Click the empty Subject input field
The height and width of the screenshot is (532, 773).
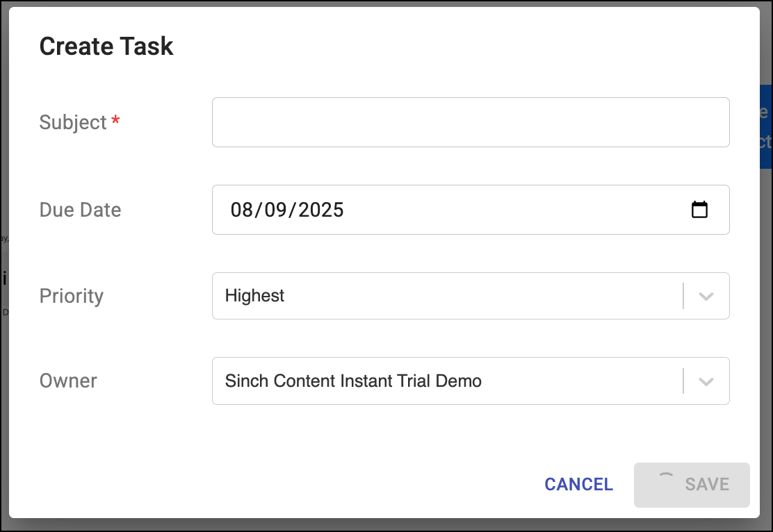pos(471,122)
